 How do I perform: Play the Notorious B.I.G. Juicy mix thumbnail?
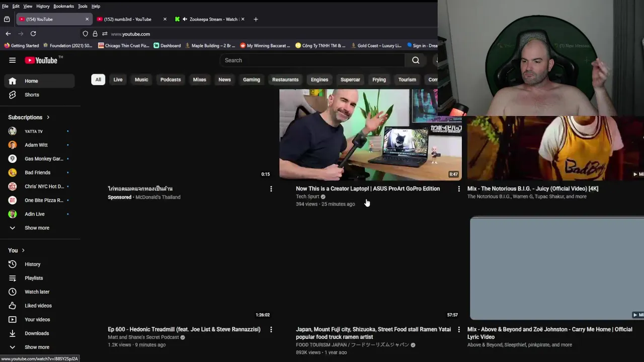555,148
